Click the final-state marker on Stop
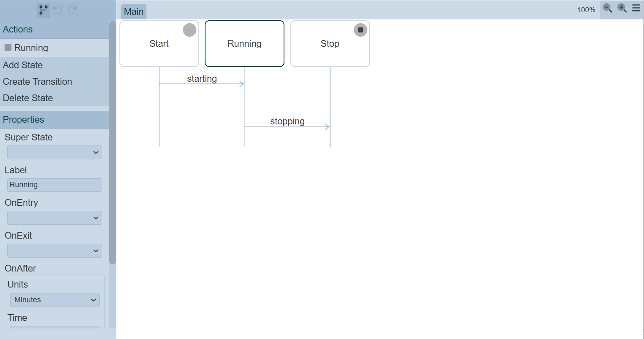The height and width of the screenshot is (339, 644). [x=360, y=30]
